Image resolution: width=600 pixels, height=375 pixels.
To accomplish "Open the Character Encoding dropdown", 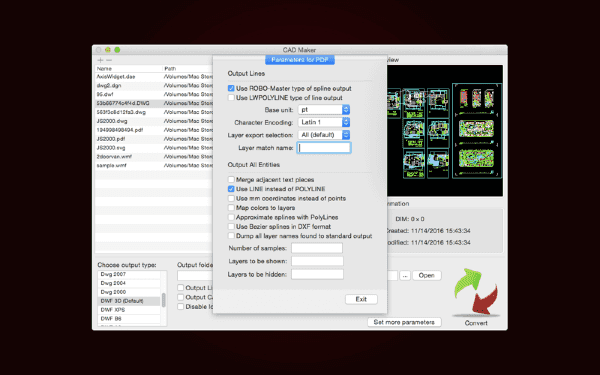I will pos(324,122).
